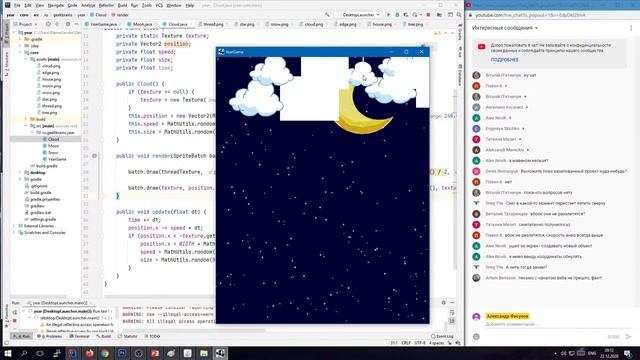Expand the build folder in project tree
This screenshot has width=640, height=360.
click(27, 119)
